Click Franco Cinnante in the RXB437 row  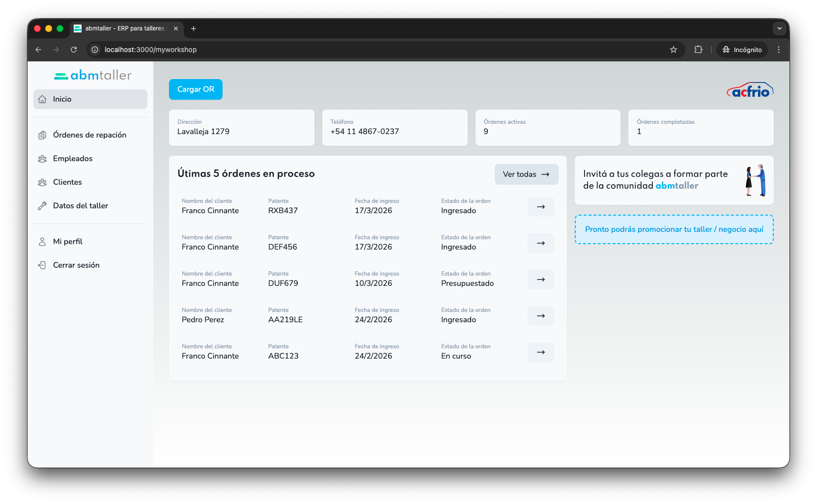210,211
